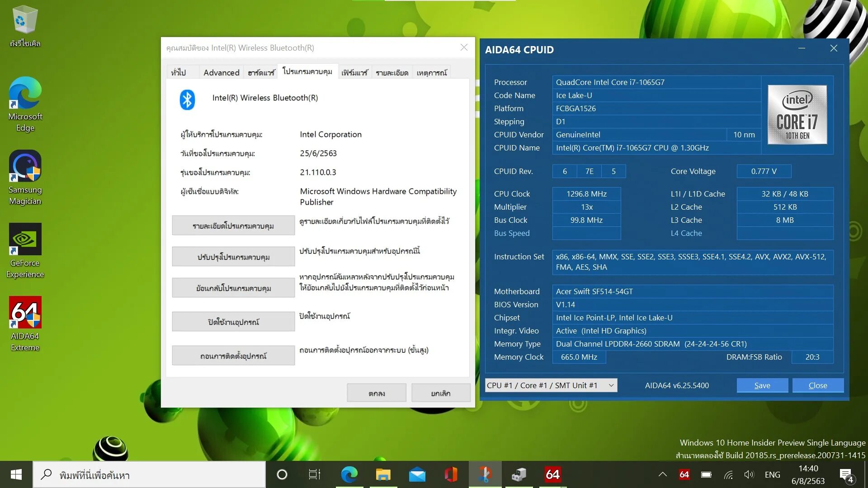Click the 10 nm process value
This screenshot has width=868, height=488.
[744, 135]
